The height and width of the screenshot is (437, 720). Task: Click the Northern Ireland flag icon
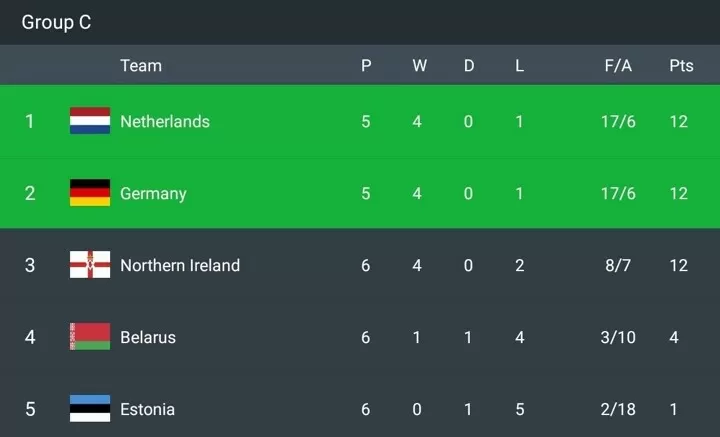point(90,264)
